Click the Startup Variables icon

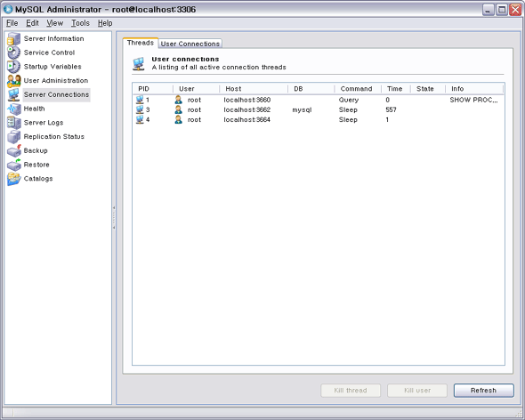point(13,67)
